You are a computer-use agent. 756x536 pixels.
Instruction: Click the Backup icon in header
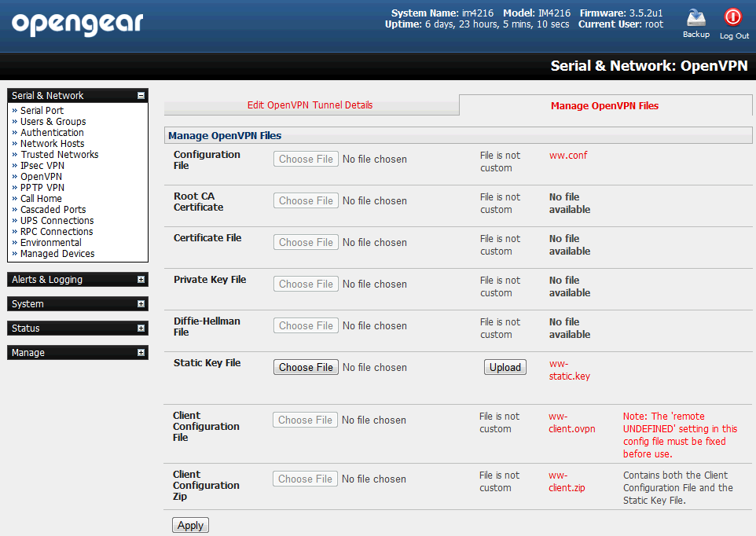click(695, 19)
